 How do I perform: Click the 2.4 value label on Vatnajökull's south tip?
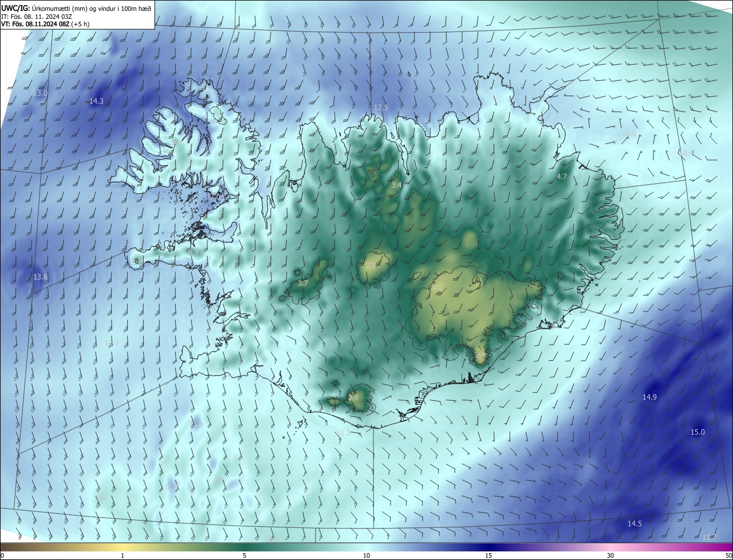480,355
